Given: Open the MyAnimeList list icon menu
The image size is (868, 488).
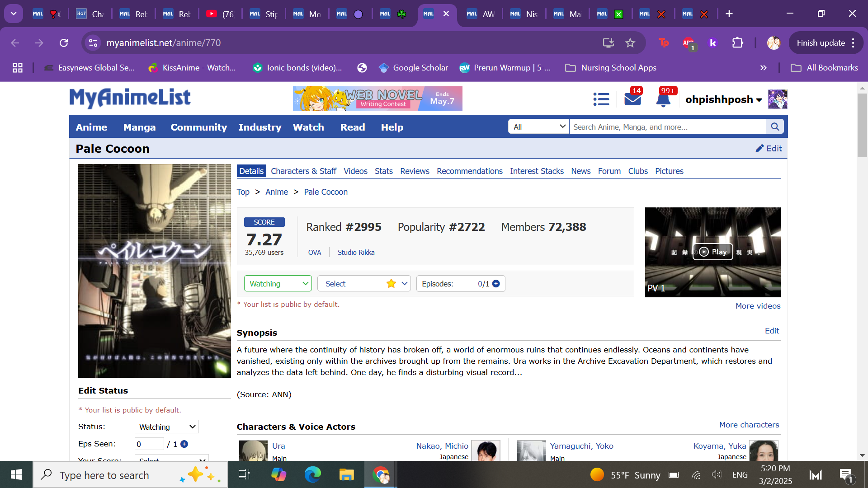Looking at the screenshot, I should coord(601,99).
